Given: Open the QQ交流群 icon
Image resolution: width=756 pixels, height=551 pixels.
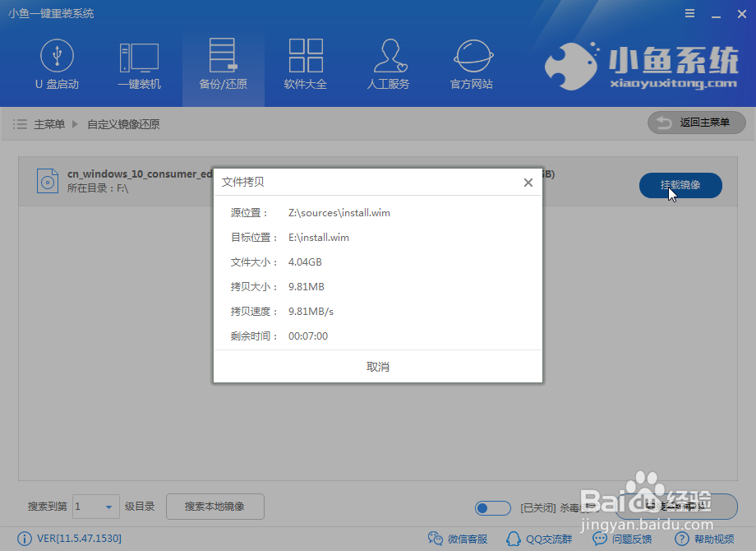Looking at the screenshot, I should coord(539,539).
